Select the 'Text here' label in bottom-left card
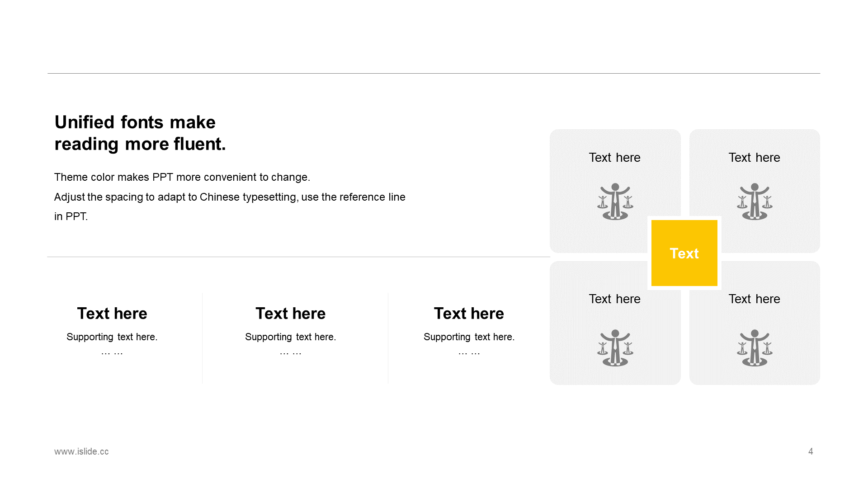Image resolution: width=868 pixels, height=488 pixels. 614,299
